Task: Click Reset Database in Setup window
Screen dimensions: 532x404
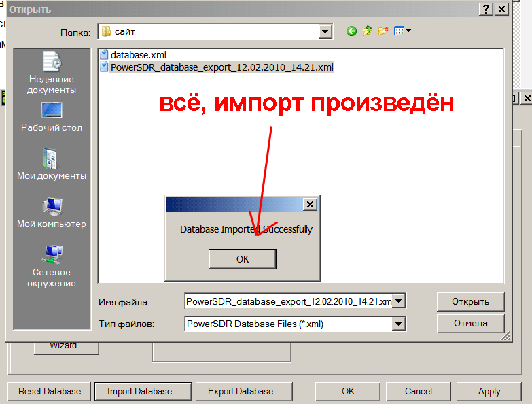Action: point(50,392)
